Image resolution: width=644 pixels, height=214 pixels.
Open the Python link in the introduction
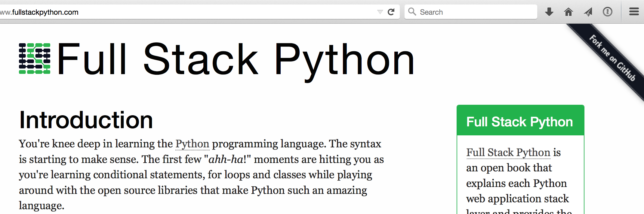pos(192,144)
